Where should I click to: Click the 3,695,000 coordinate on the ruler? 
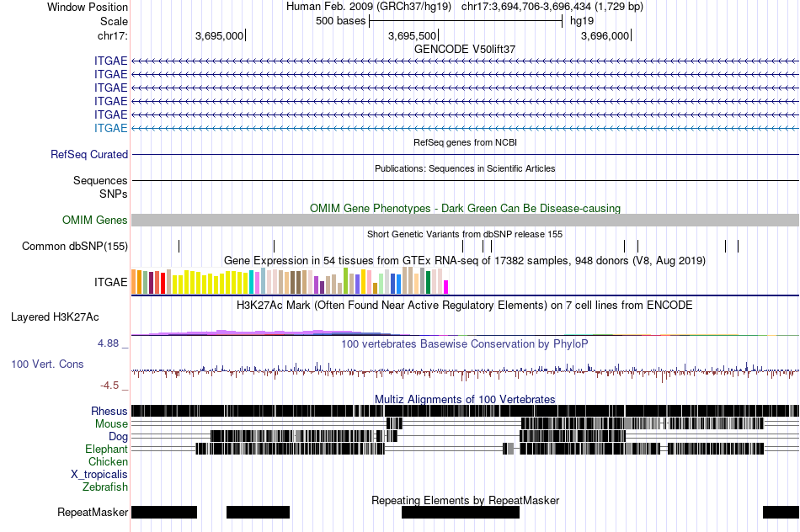pyautogui.click(x=219, y=35)
